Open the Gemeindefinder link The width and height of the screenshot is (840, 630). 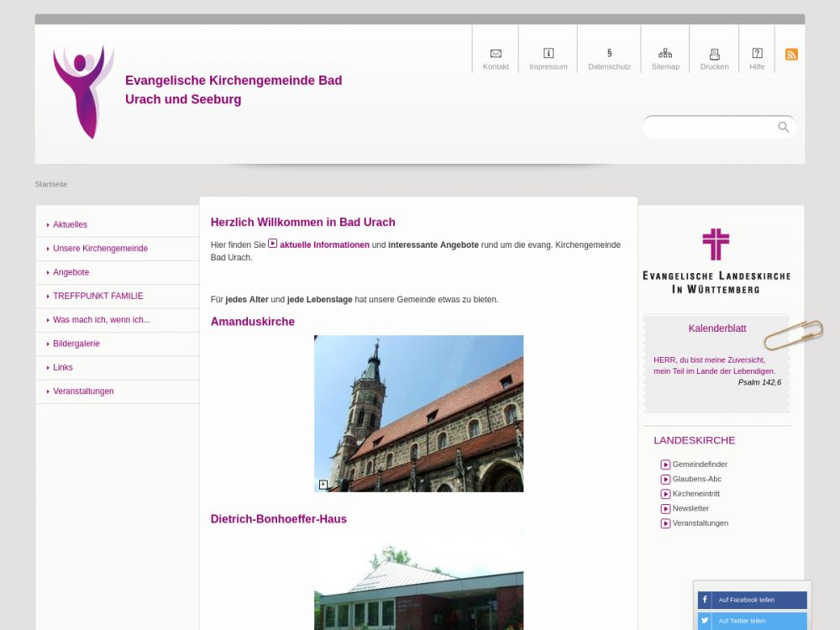700,465
